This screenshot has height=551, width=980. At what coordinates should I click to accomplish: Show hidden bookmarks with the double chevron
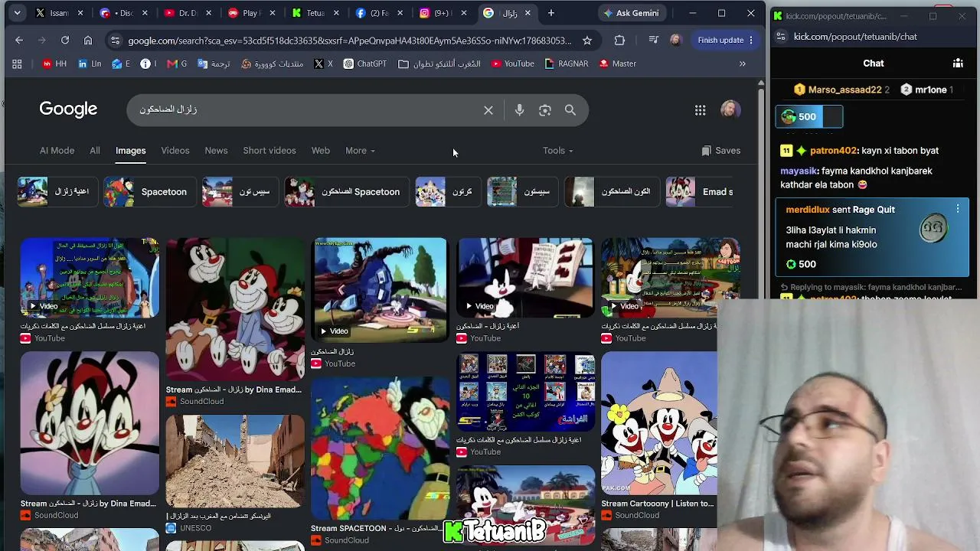click(x=742, y=64)
